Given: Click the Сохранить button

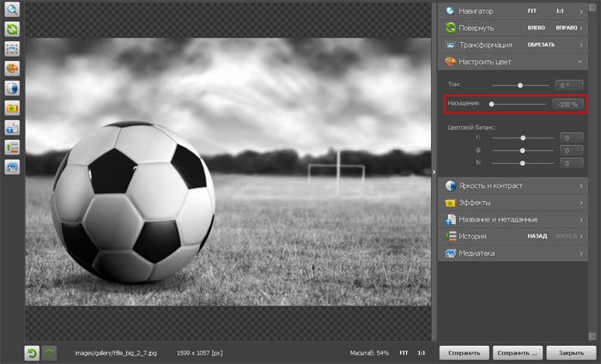Looking at the screenshot, I should pos(464,352).
